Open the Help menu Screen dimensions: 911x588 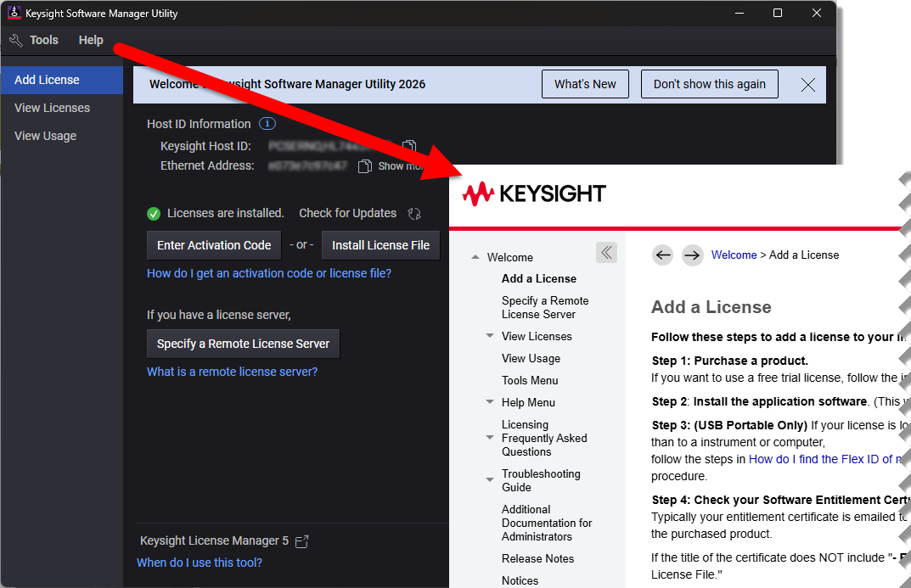tap(91, 40)
